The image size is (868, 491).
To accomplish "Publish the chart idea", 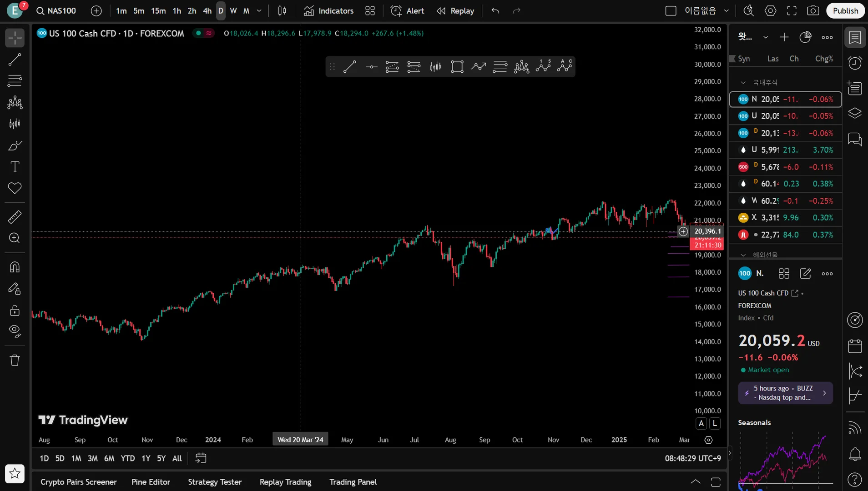I will [845, 11].
